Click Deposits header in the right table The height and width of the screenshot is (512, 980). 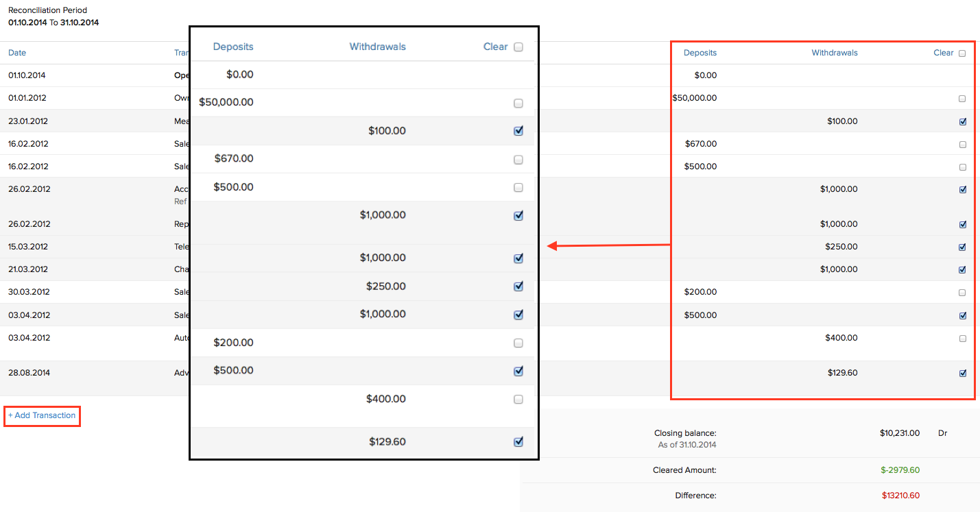700,53
